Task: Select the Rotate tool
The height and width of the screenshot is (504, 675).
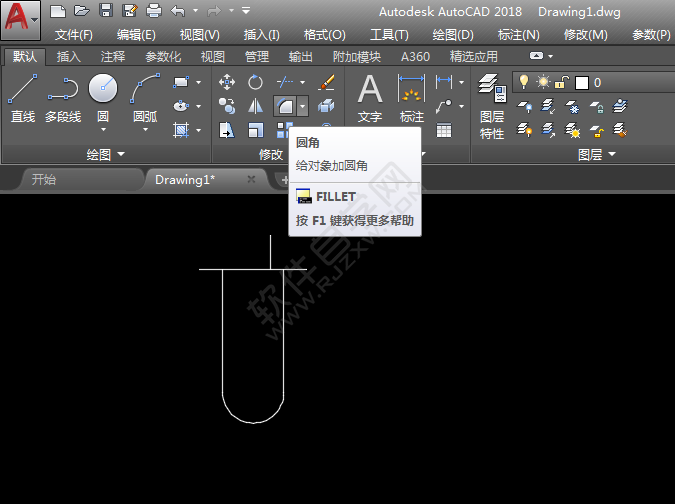Action: tap(255, 82)
